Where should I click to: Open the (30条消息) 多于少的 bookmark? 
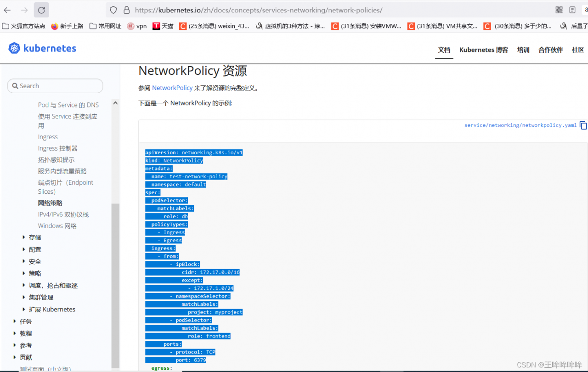click(x=518, y=26)
